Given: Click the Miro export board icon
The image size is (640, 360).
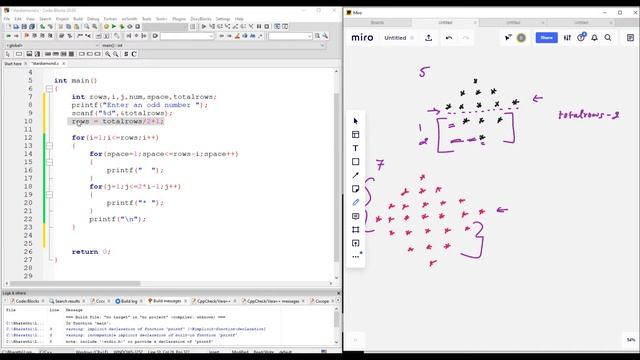Looking at the screenshot, I should 429,38.
